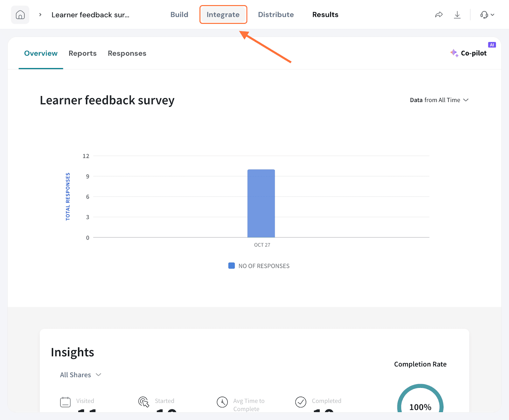Open the All Shares dropdown
This screenshot has width=509, height=420.
80,375
